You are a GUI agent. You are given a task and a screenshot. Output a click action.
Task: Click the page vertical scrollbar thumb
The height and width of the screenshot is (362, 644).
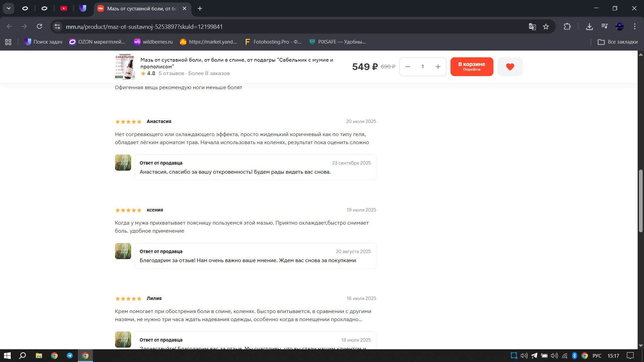pos(641,201)
